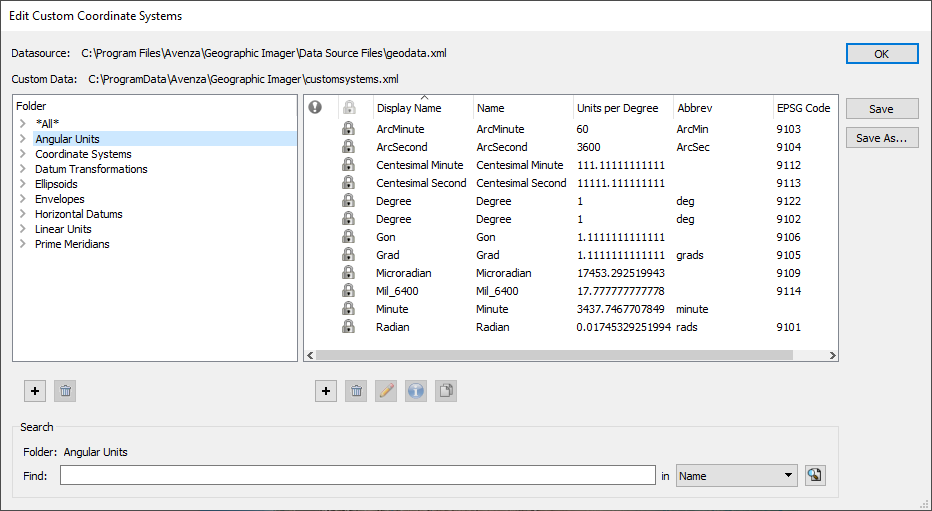Click the lock icon on ArcSecond row
Image resolution: width=932 pixels, height=511 pixels.
[348, 146]
